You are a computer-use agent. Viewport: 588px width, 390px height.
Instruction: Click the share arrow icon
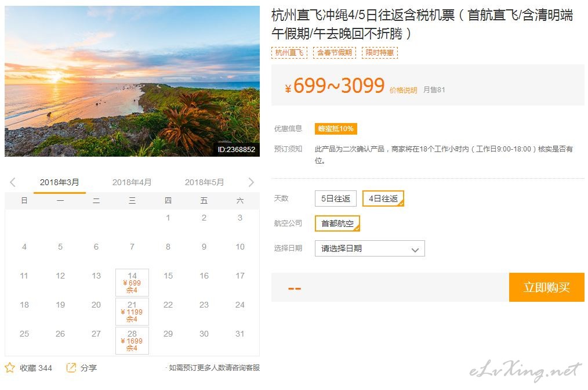pyautogui.click(x=71, y=367)
